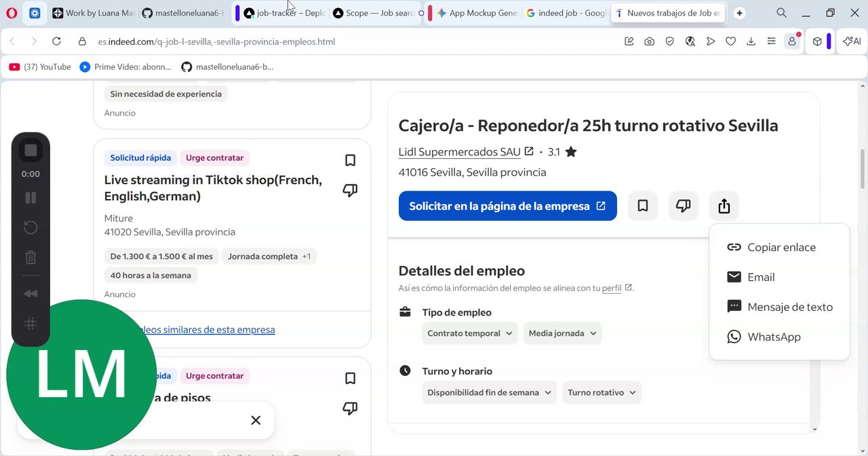The image size is (868, 456).
Task: Click the page vertical scrollbar
Action: tap(863, 170)
